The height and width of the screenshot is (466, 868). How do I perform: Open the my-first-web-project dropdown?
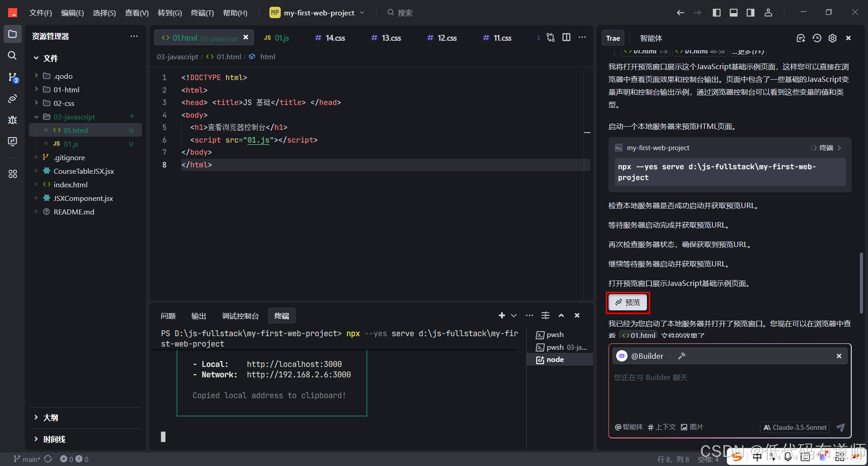pos(318,13)
